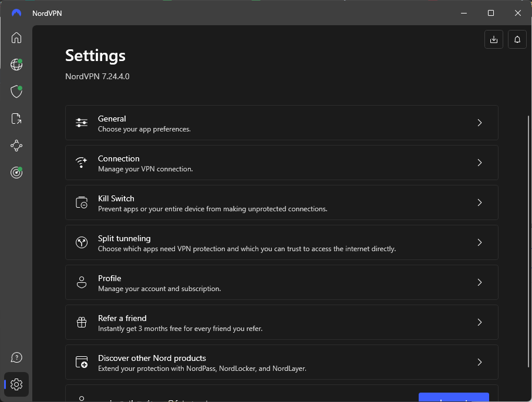Screen dimensions: 532x402
Task: Open notifications bell icon
Action: (x=517, y=39)
